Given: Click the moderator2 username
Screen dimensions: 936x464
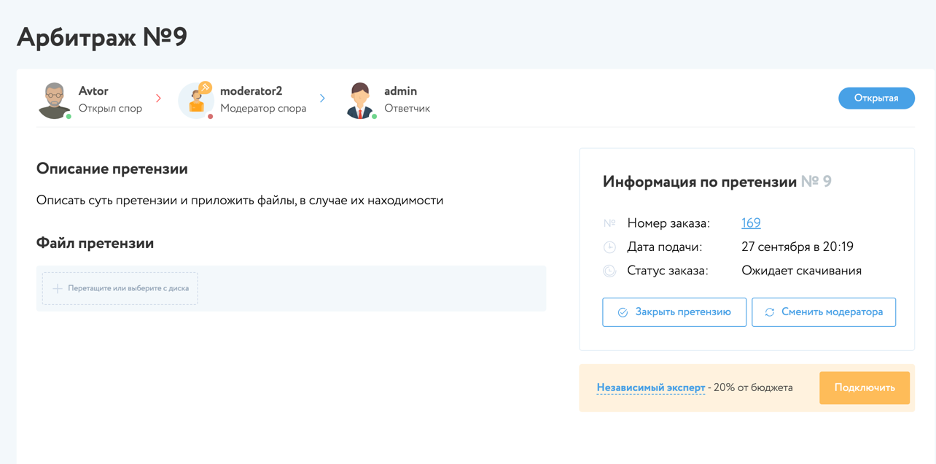Looking at the screenshot, I should click(251, 91).
